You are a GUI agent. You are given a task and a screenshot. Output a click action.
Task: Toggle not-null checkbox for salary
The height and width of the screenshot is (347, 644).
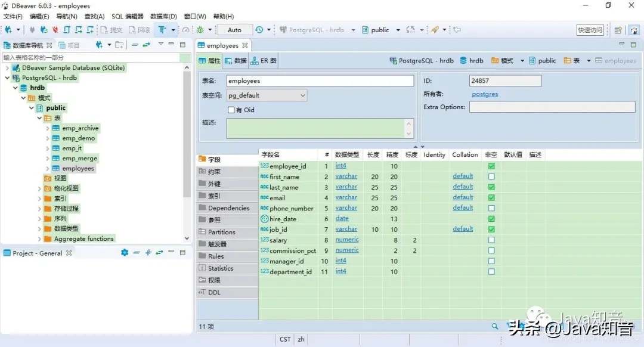pos(491,240)
